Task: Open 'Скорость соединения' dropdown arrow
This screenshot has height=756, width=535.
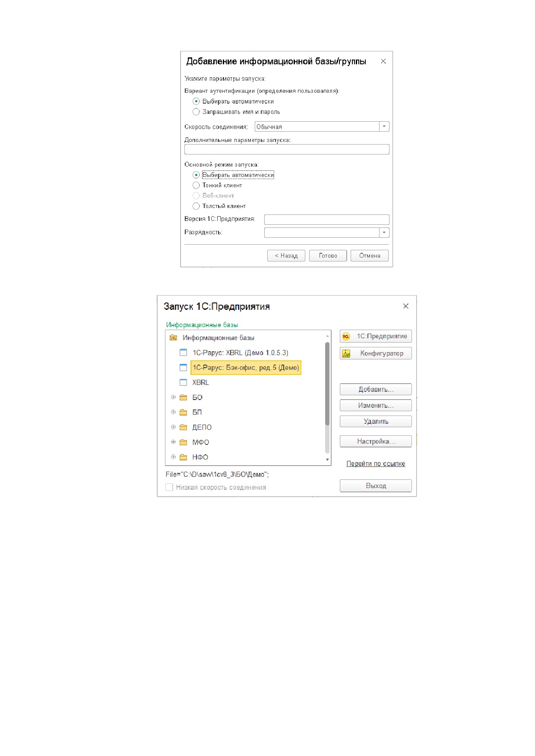Action: 384,126
